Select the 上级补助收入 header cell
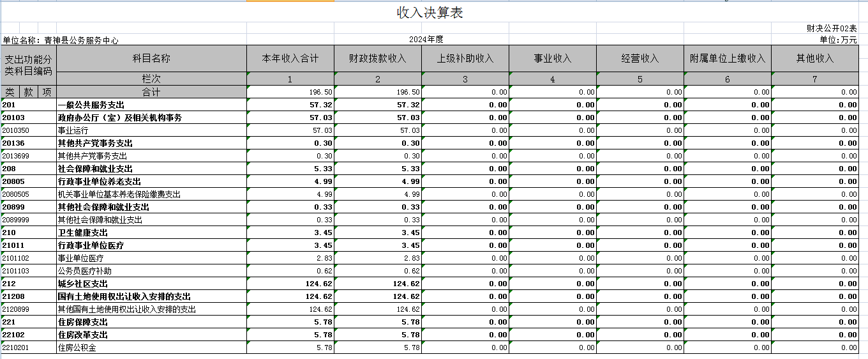 [465, 58]
